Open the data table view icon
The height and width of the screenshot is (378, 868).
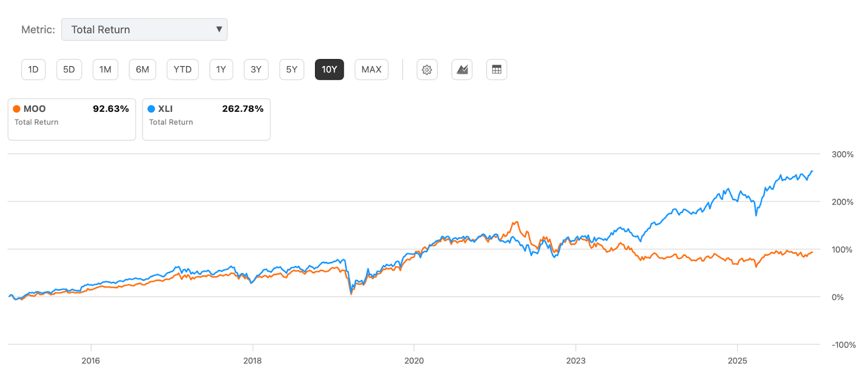click(x=496, y=69)
